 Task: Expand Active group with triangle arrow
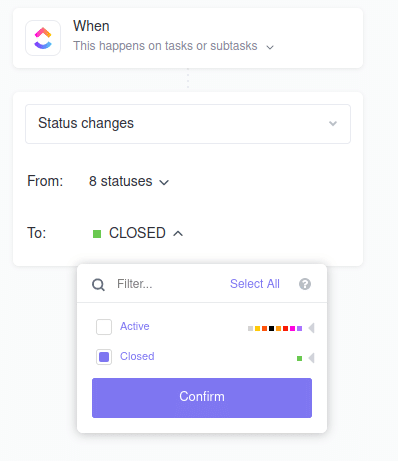tap(312, 328)
